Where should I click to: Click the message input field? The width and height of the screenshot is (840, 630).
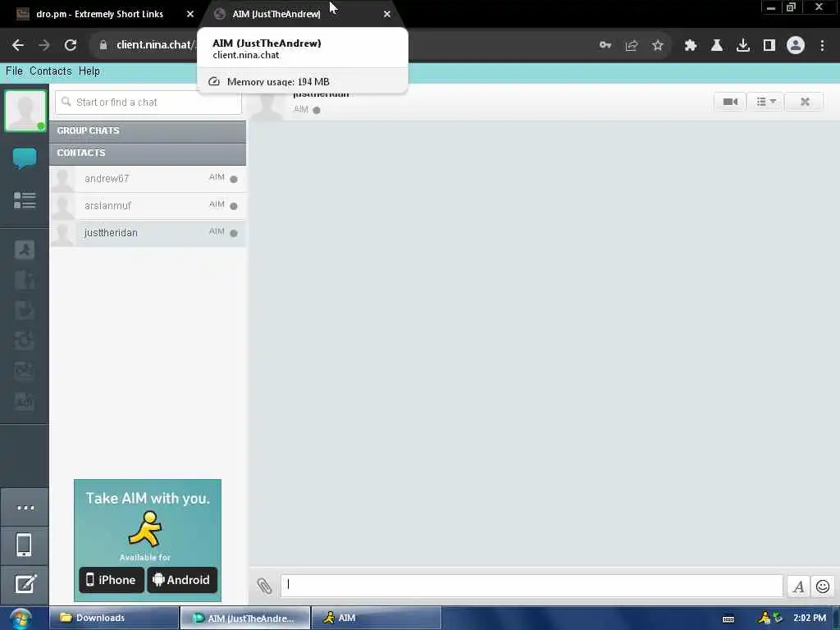coord(532,586)
